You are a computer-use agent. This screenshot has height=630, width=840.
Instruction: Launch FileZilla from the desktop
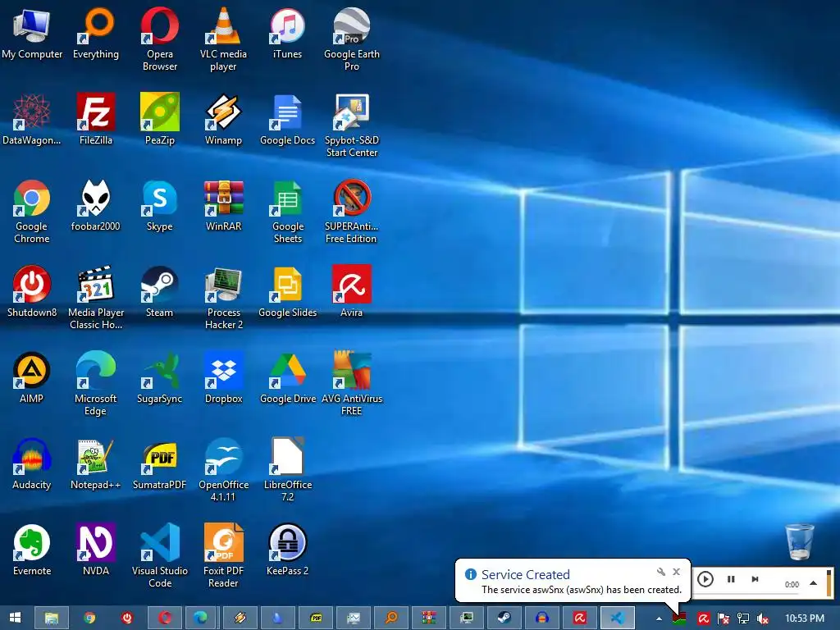96,119
